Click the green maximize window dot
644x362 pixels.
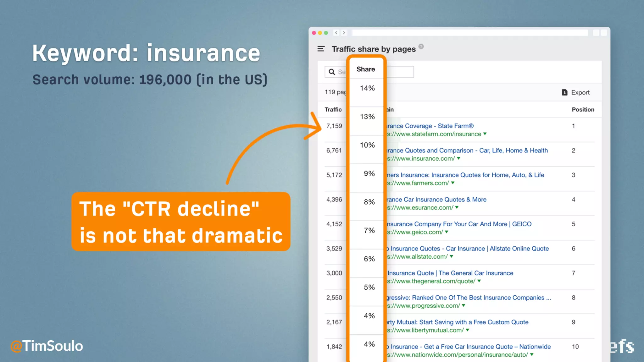coord(326,33)
